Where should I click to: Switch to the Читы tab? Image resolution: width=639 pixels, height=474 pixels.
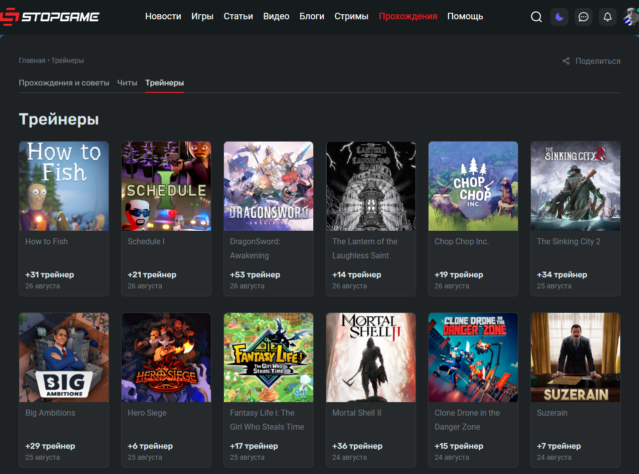point(127,83)
